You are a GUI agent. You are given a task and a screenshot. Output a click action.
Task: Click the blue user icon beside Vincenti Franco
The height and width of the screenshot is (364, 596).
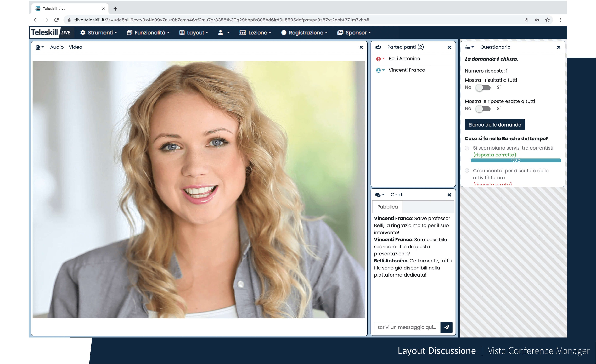point(379,70)
